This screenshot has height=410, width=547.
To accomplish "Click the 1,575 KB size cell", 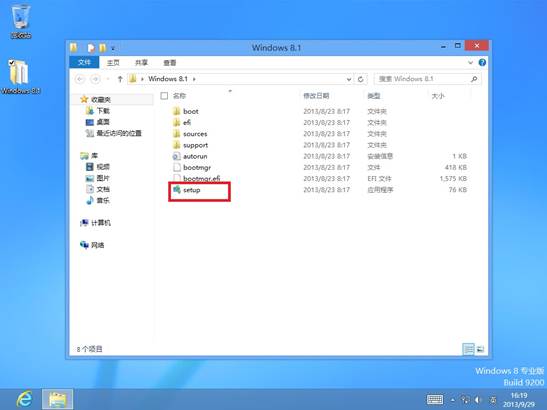I will 453,178.
